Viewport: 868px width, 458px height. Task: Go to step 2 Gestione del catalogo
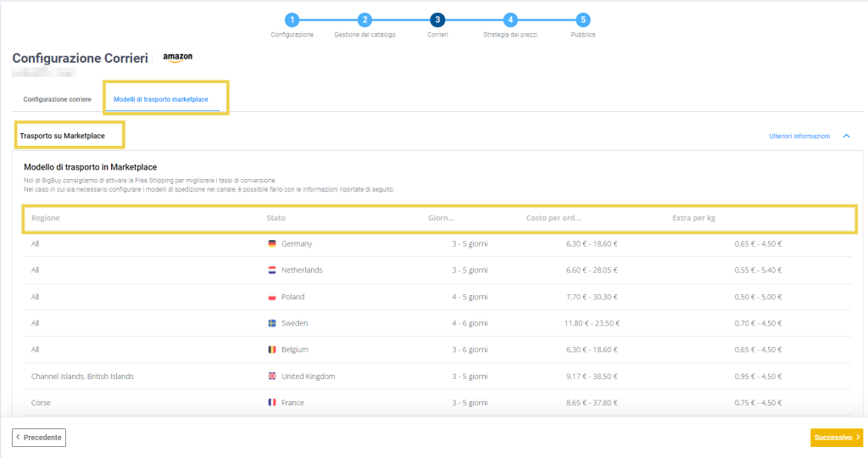(x=364, y=20)
